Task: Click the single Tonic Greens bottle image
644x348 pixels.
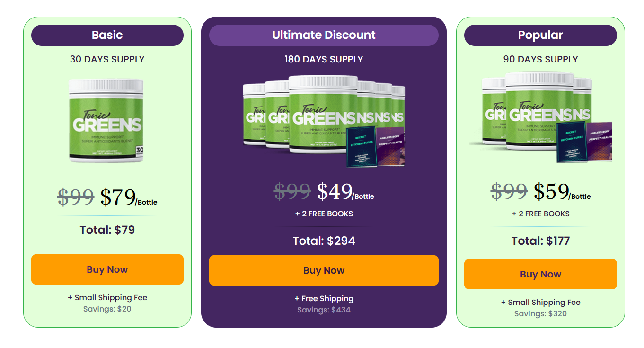Action: click(106, 121)
